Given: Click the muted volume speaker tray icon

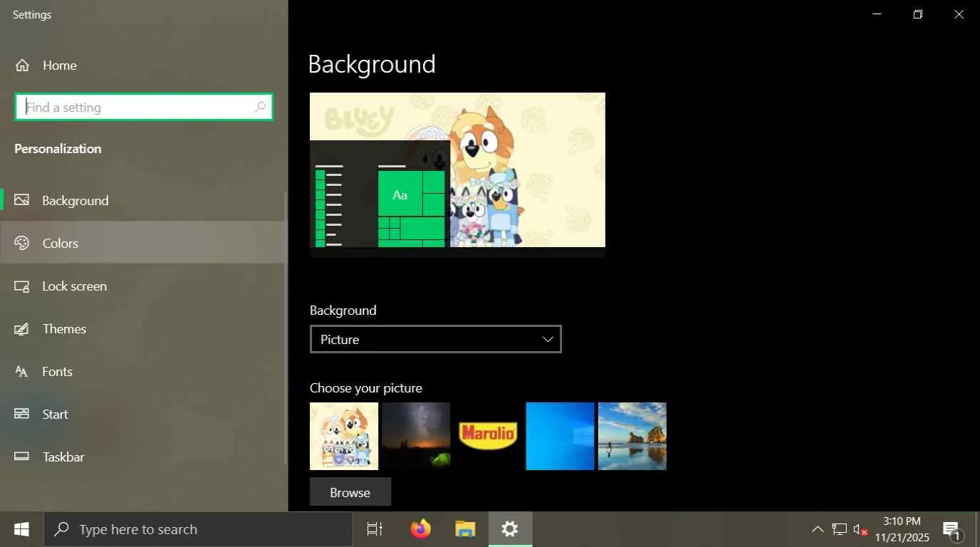Looking at the screenshot, I should [x=860, y=529].
